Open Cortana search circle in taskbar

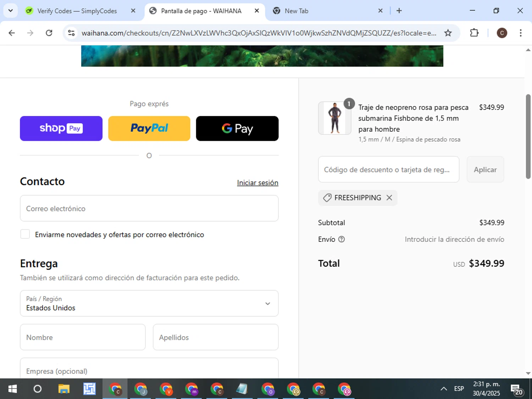[x=38, y=389]
